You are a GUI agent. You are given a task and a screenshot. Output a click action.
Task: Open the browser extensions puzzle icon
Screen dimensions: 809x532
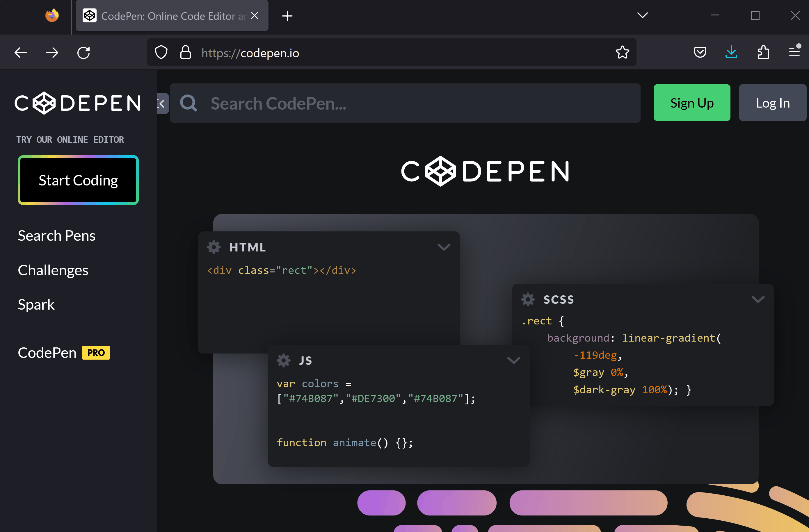point(763,53)
